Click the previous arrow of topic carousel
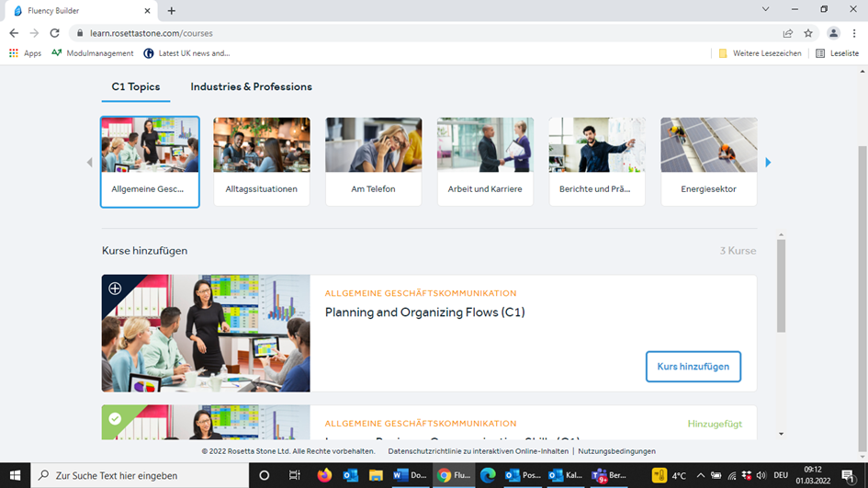 point(89,163)
